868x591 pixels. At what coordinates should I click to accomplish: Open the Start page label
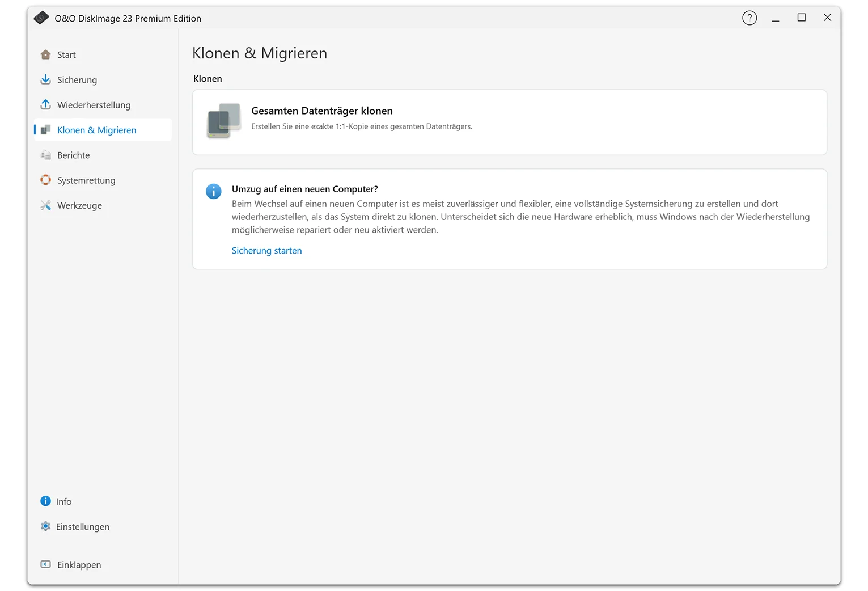(x=66, y=55)
